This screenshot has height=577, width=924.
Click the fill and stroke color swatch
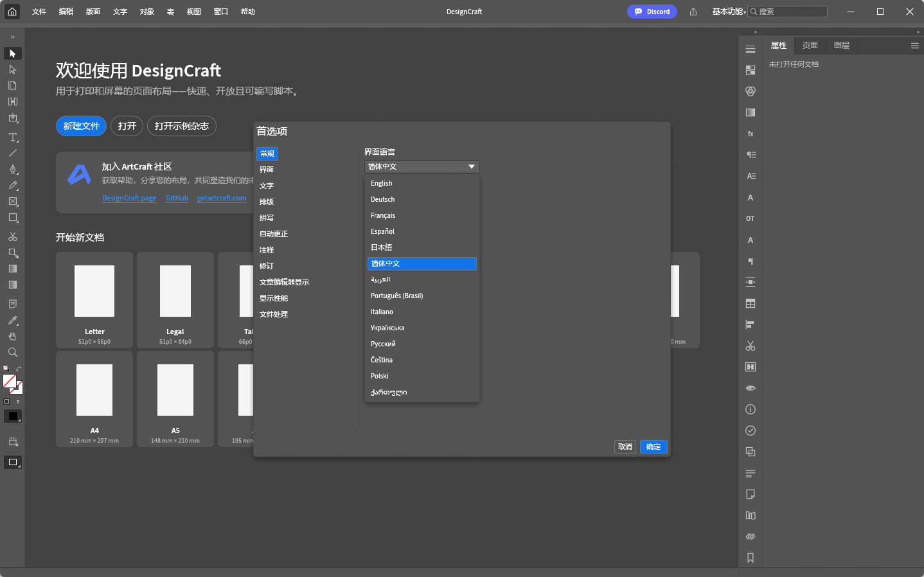tap(12, 384)
